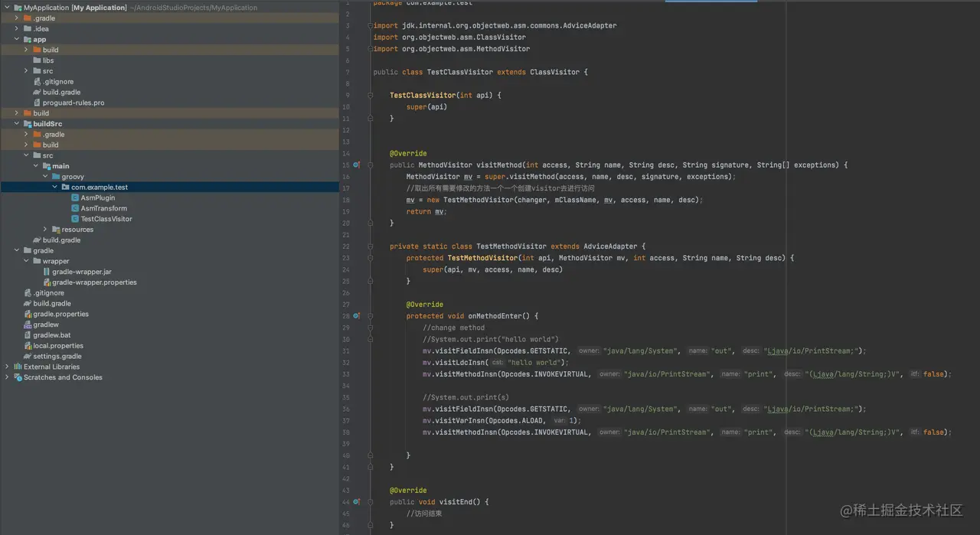Click the override gutter icon beside visitEnd
This screenshot has width=980, height=535.
(x=356, y=501)
